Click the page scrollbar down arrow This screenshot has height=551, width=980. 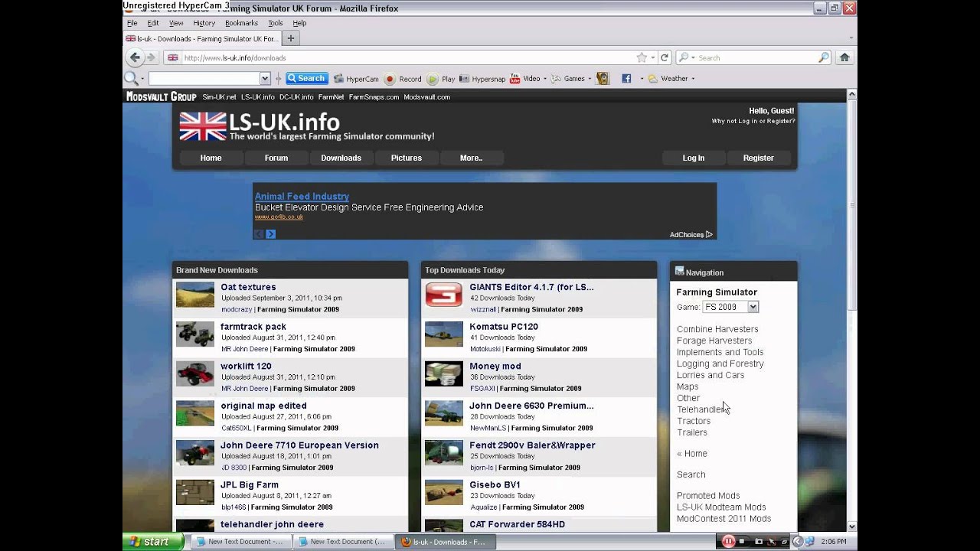click(x=852, y=526)
